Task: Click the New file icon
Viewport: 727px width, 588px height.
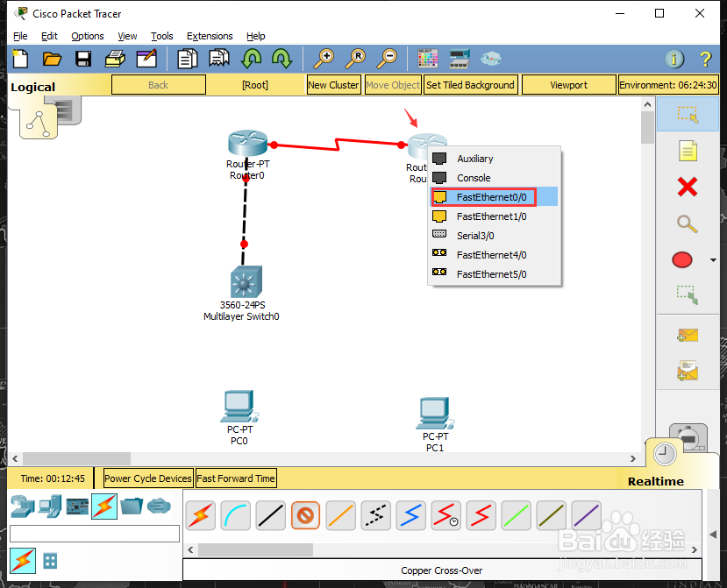Action: 20,59
